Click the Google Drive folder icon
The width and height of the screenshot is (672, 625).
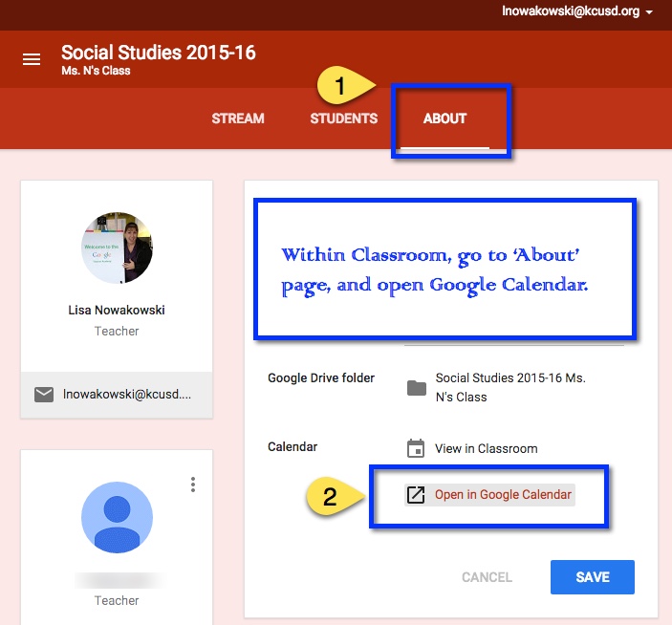coord(416,387)
